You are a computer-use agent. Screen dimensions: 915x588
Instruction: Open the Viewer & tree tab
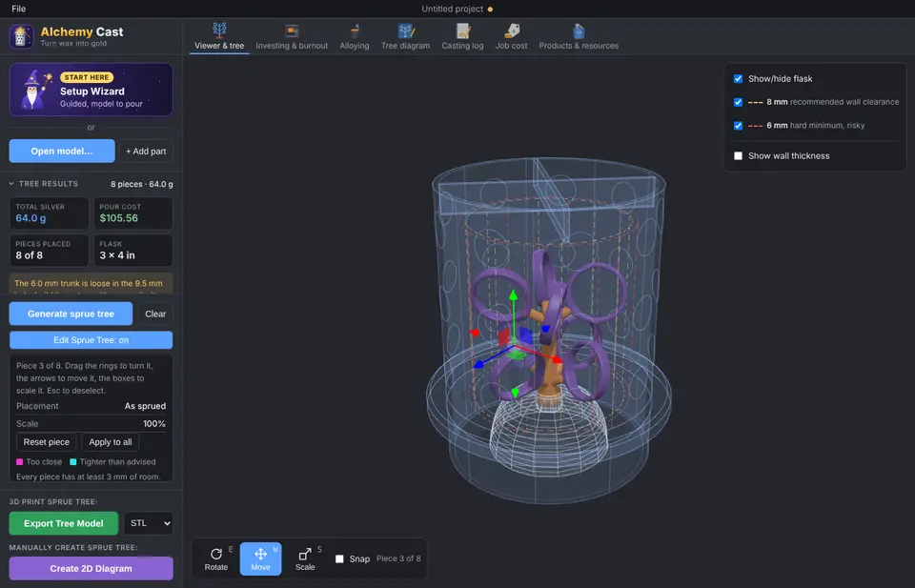(x=219, y=36)
